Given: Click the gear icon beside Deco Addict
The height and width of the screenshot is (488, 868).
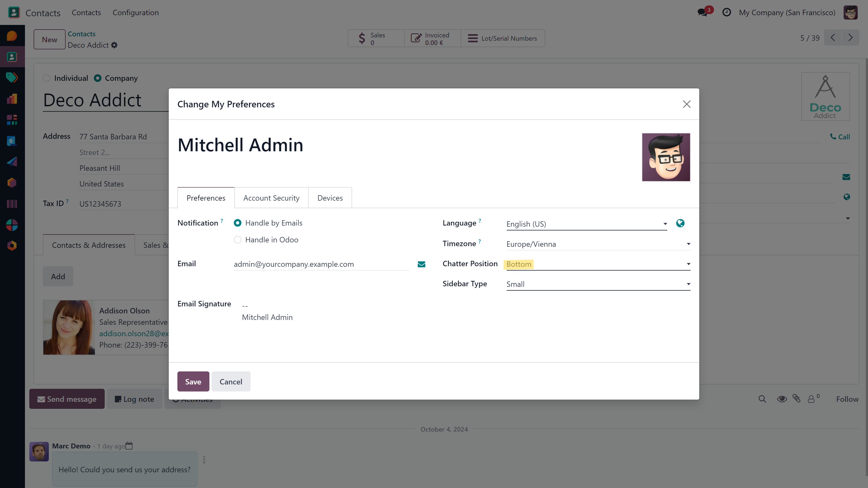Looking at the screenshot, I should (x=114, y=45).
